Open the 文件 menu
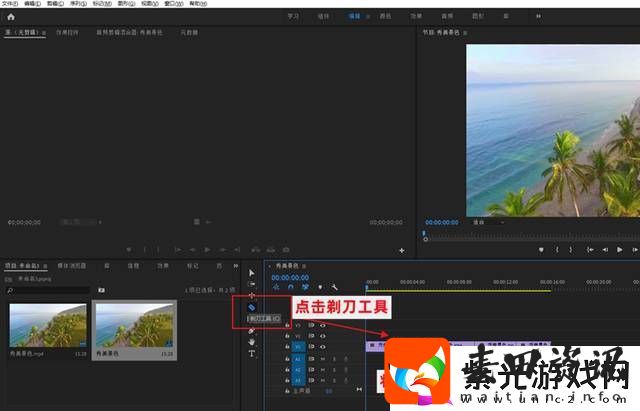This screenshot has width=640, height=411. point(10,4)
